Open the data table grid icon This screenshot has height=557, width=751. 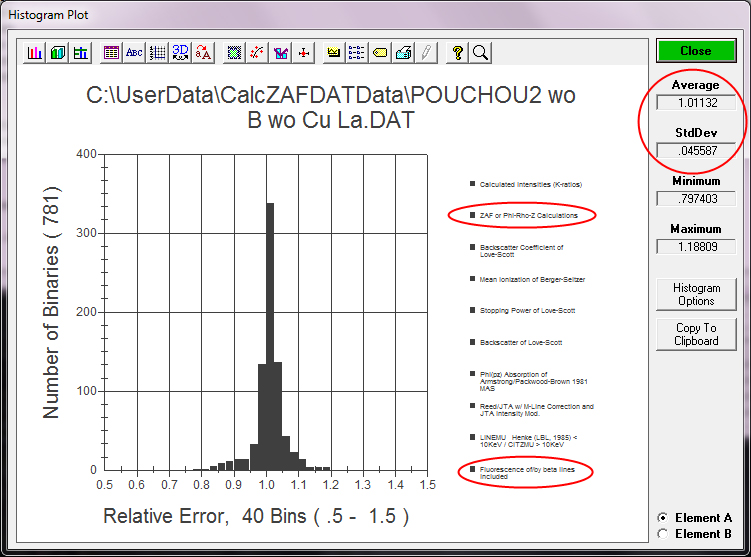click(x=111, y=53)
